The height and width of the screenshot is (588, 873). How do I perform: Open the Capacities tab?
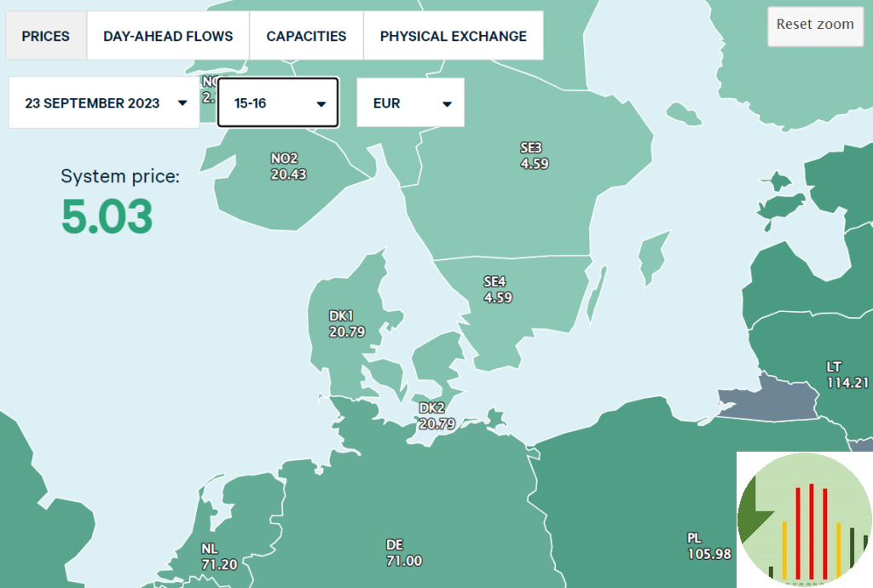click(306, 37)
